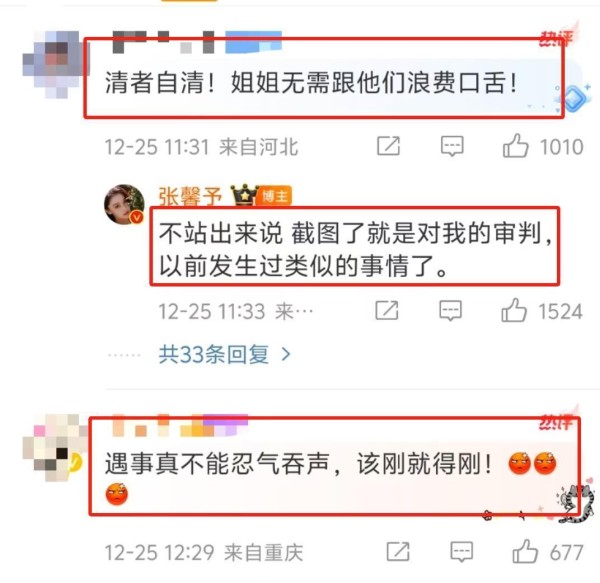Share 张馨予's 12-25 11:33 reply
The width and height of the screenshot is (600, 583).
[386, 310]
